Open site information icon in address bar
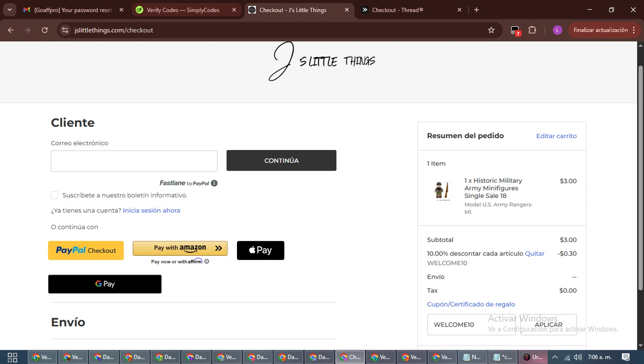The image size is (644, 364). 65,30
